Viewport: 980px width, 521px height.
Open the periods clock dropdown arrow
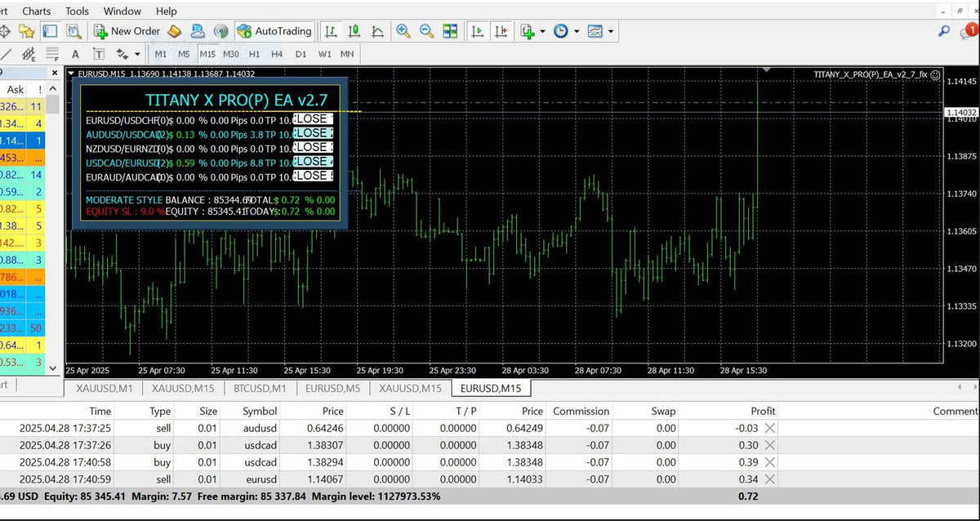[x=577, y=32]
